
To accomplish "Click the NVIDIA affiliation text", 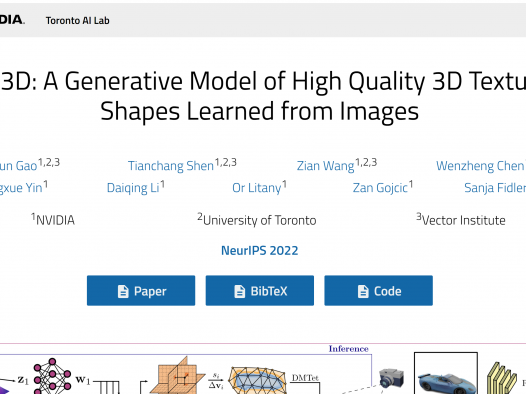I will tap(53, 220).
